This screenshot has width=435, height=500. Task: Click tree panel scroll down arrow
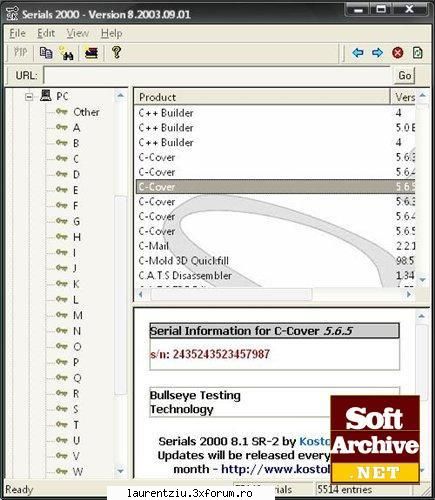[120, 471]
